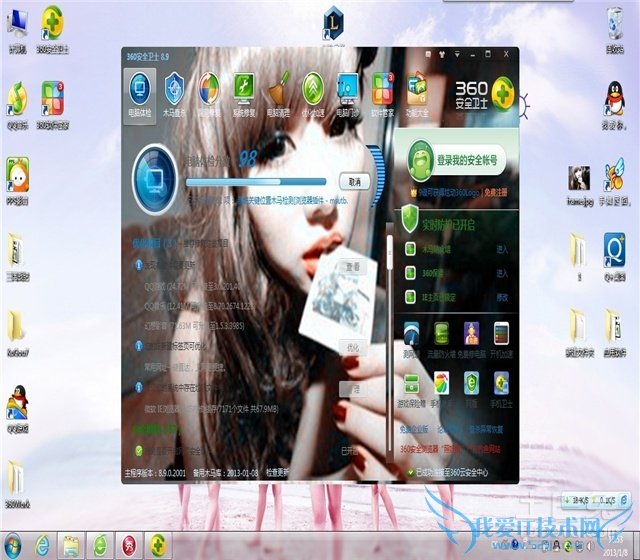Click the 取消 button to stop the scan
640x560 pixels.
pyautogui.click(x=355, y=182)
